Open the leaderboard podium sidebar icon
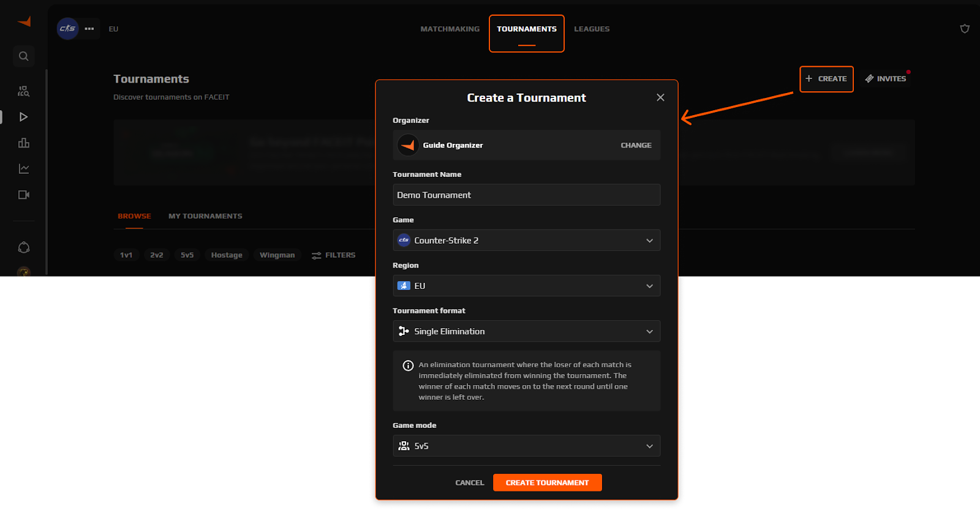Viewport: 980px width, 516px height. pyautogui.click(x=24, y=143)
